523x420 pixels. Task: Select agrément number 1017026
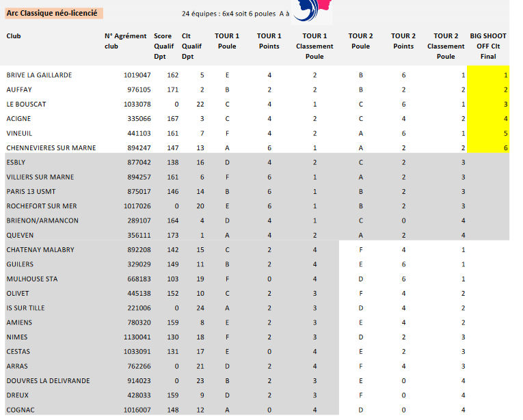click(137, 206)
